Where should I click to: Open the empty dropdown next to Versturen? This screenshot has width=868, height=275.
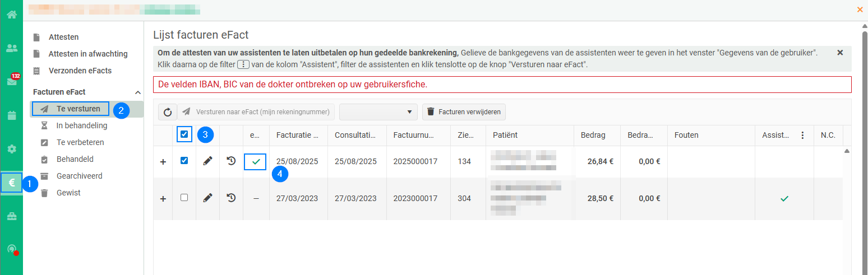pyautogui.click(x=378, y=112)
